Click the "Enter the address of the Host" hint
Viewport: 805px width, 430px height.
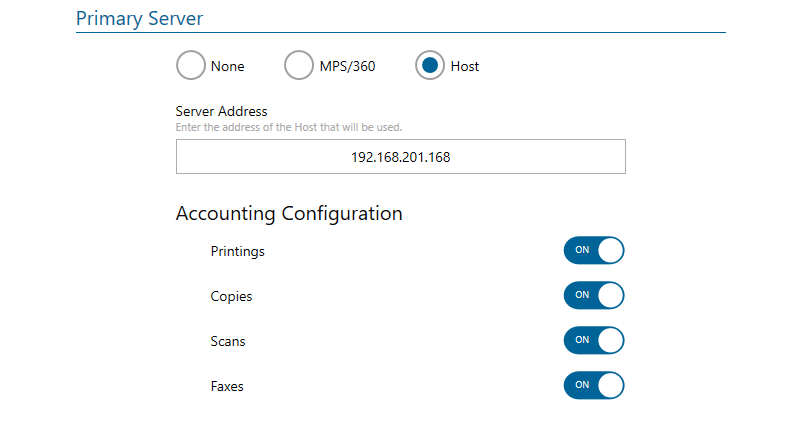pyautogui.click(x=288, y=127)
